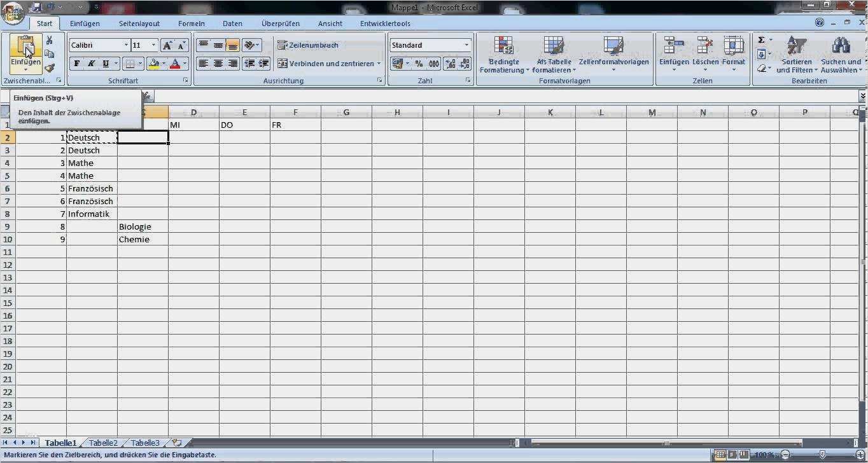Click Verbinden und zentrieren button
Screen dimensions: 868x463
click(328, 64)
